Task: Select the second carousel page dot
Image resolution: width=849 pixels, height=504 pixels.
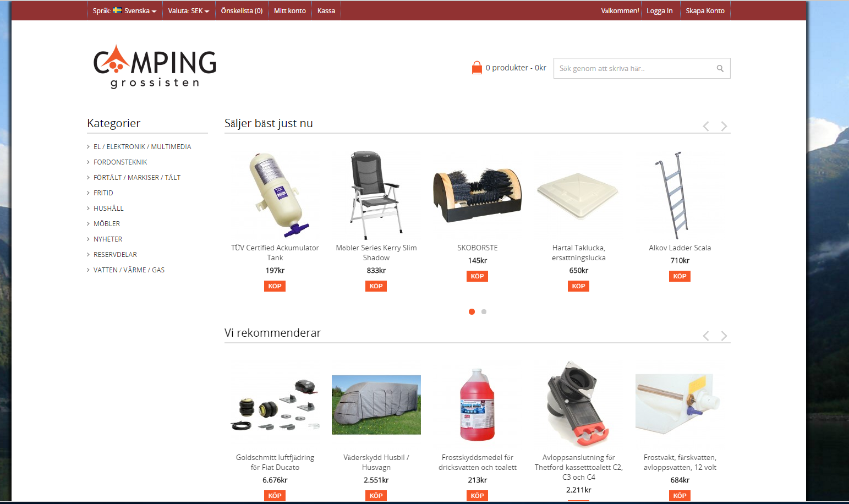Action: click(x=484, y=311)
